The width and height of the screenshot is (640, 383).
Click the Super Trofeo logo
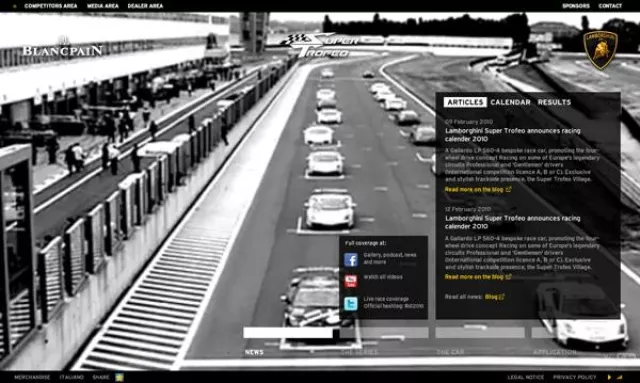coord(320,45)
